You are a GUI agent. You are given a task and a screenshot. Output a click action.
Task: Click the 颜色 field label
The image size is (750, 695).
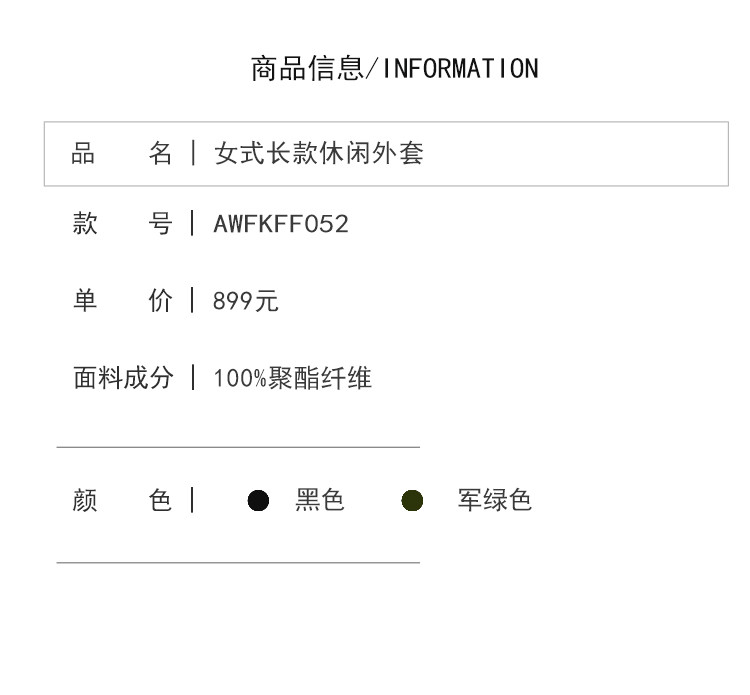point(122,500)
